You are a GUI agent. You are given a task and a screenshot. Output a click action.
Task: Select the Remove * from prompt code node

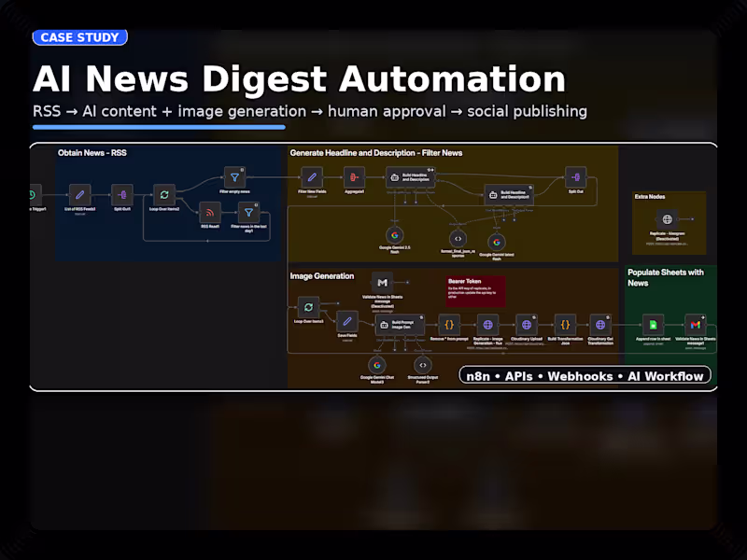[449, 325]
